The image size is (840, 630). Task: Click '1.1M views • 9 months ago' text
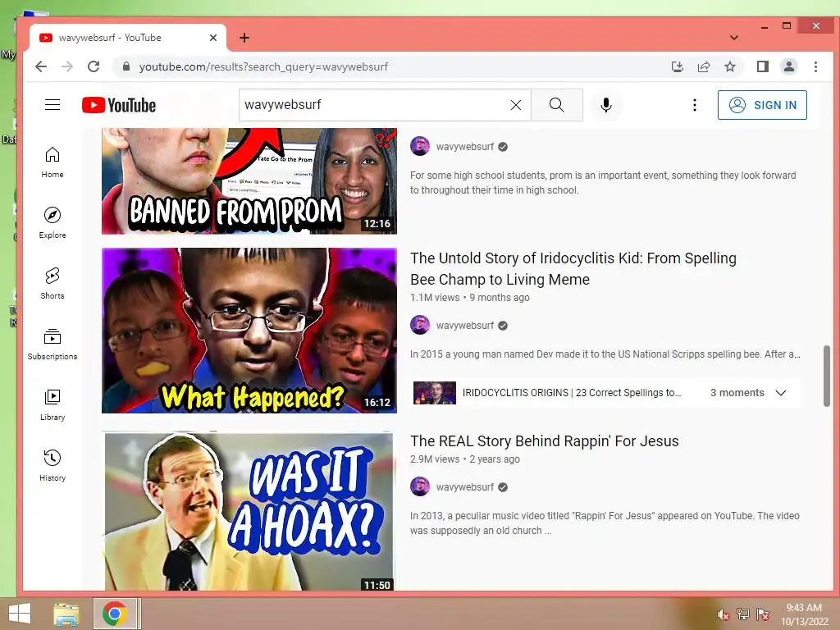coord(470,298)
